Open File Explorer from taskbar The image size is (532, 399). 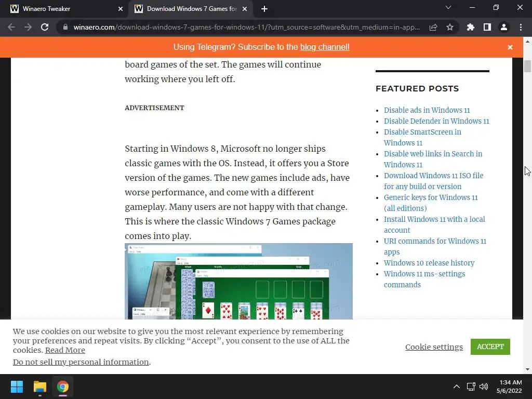click(39, 387)
